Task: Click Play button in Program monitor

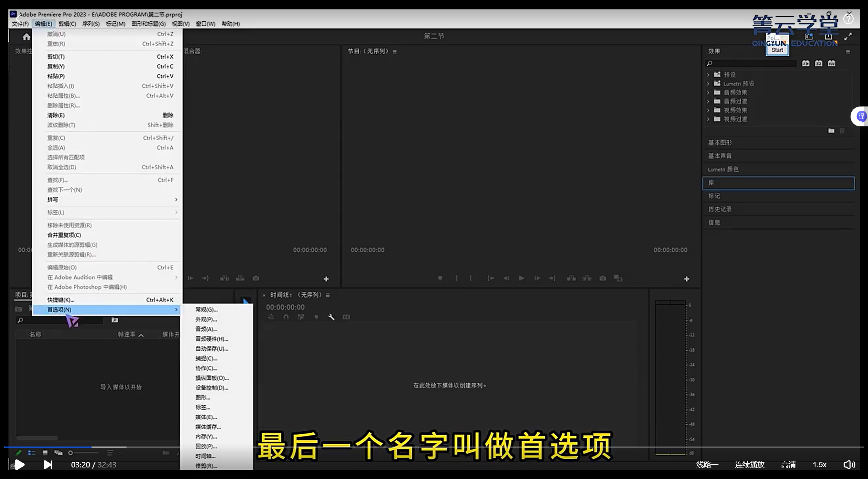Action: pos(521,278)
